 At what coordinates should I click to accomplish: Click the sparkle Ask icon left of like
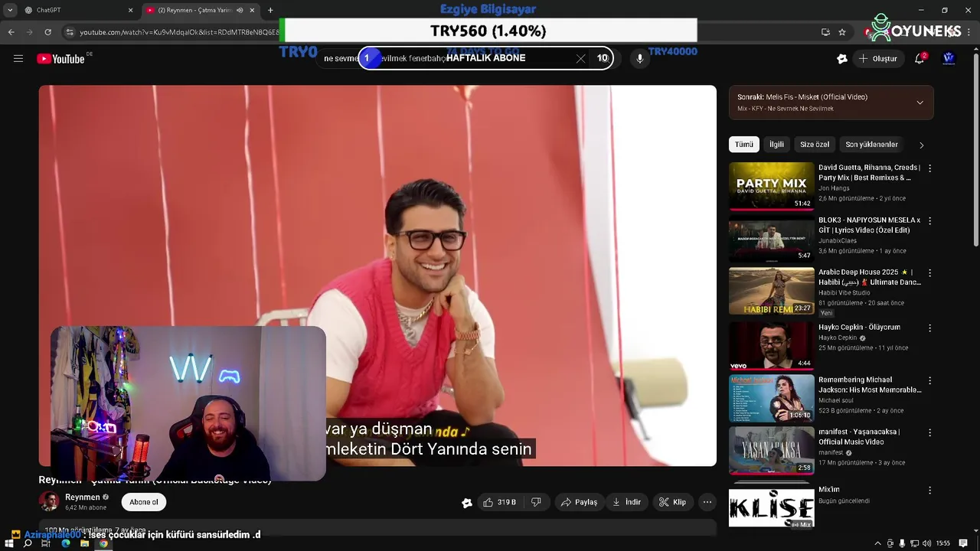(467, 503)
